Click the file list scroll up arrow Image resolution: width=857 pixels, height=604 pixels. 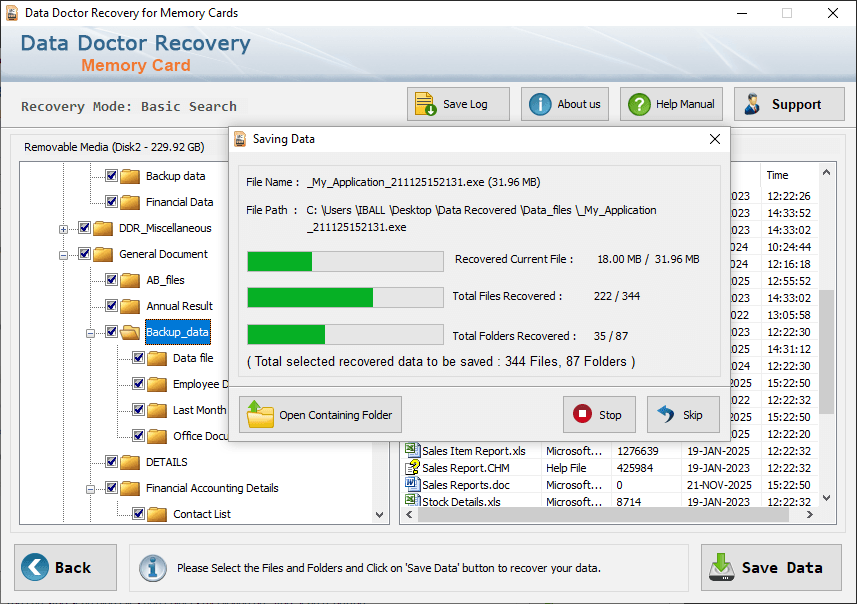pos(826,173)
